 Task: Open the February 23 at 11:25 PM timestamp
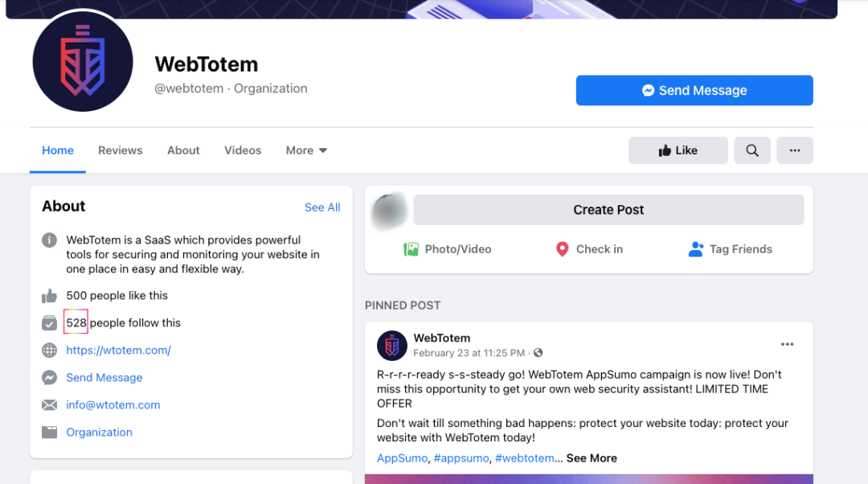pyautogui.click(x=469, y=353)
